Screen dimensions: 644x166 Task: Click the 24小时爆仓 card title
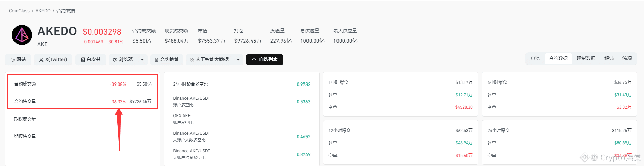(498, 131)
